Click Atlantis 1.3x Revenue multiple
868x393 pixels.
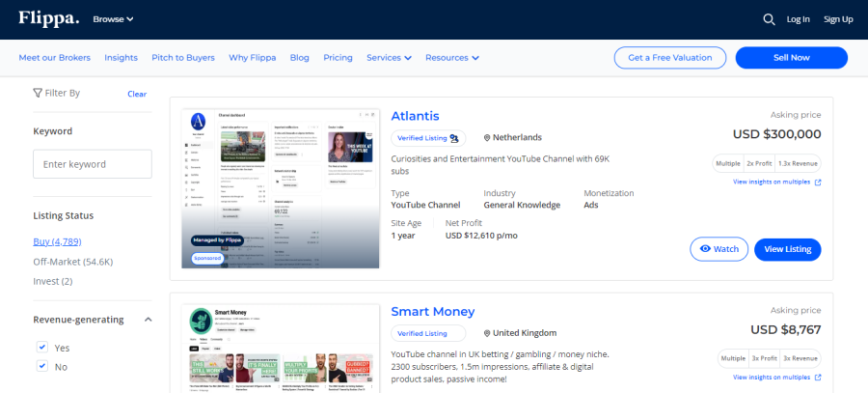click(800, 163)
